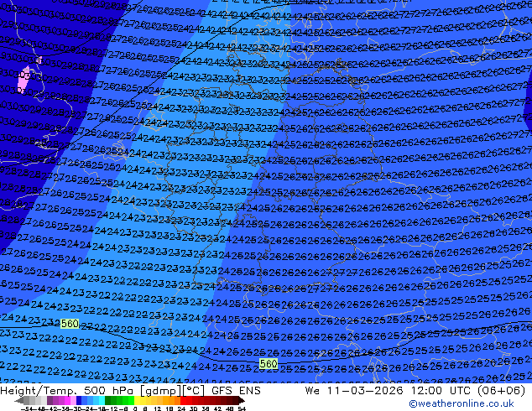Image resolution: width=532 pixels, height=411 pixels.
Task: Click the We 11-03-2026 12:00 UTC timestamp
Action: tap(415, 391)
